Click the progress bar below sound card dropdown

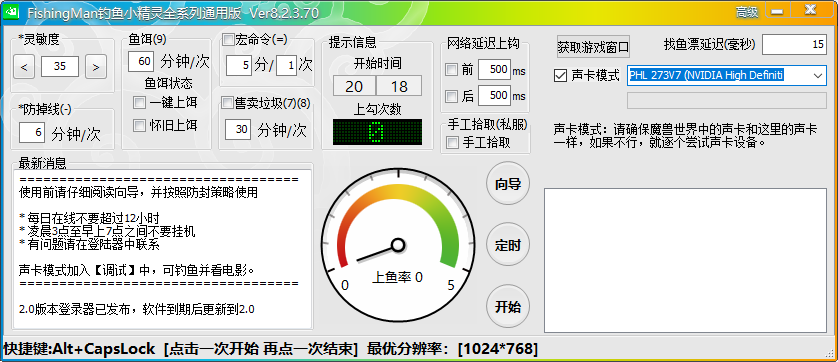pyautogui.click(x=726, y=100)
